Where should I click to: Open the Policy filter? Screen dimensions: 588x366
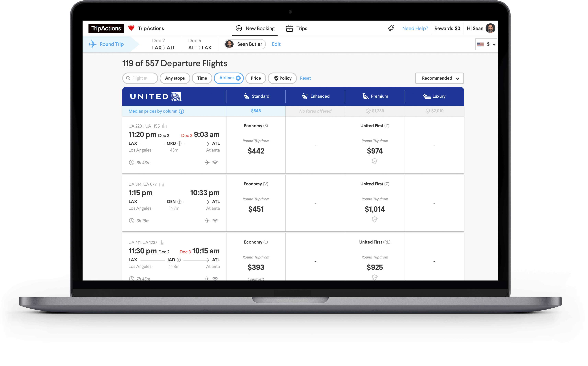click(282, 78)
